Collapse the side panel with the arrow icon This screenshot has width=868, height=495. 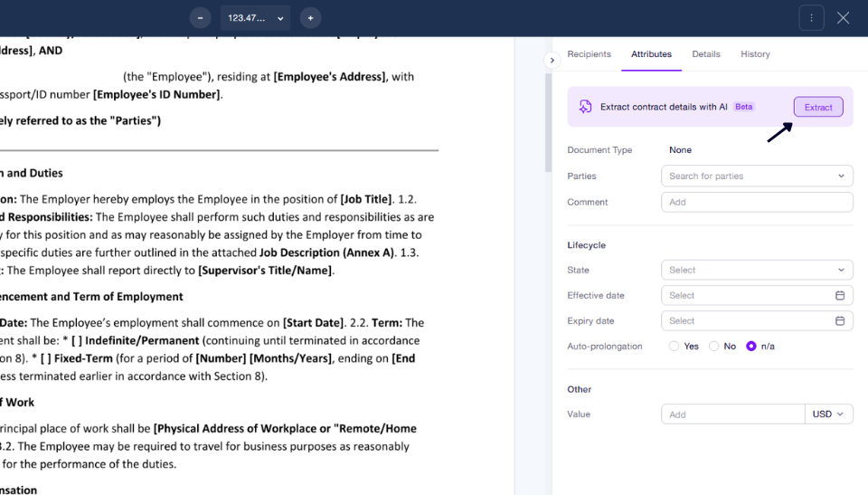(x=552, y=61)
